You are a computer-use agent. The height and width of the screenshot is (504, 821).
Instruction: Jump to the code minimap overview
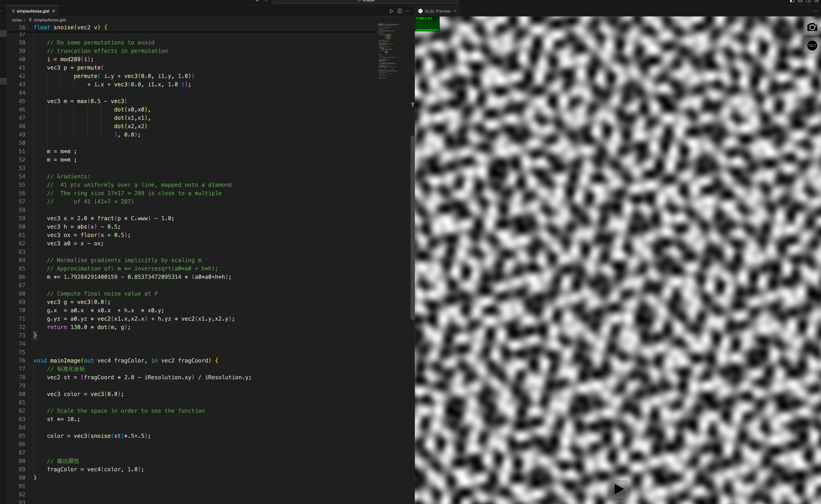tap(388, 51)
